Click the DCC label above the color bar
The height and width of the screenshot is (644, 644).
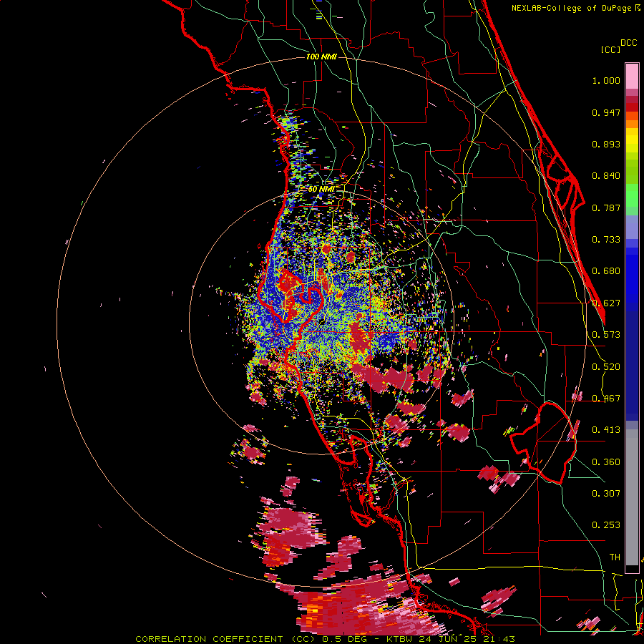click(628, 43)
